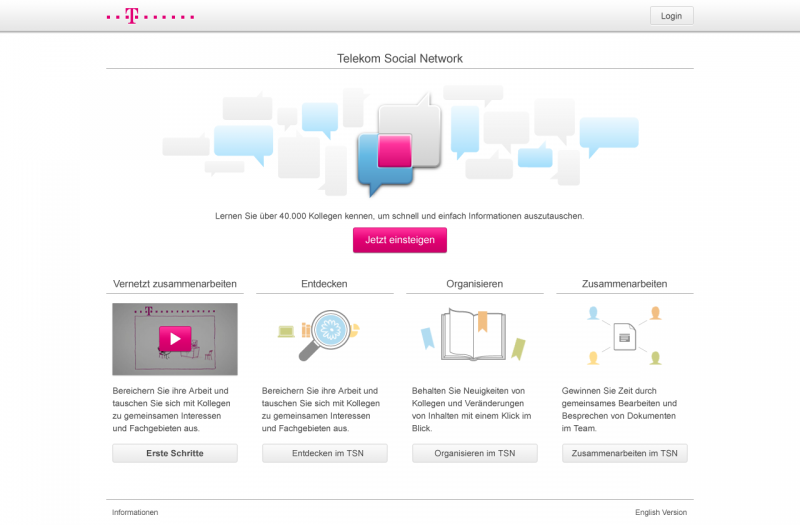Click the Entdecken section heading
800x525 pixels.
coord(324,284)
